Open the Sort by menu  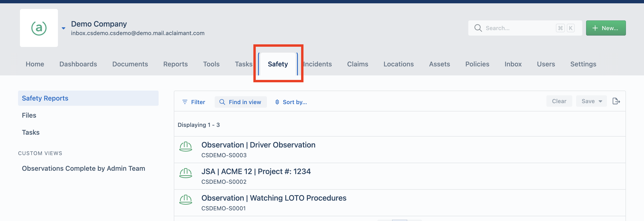coord(291,102)
